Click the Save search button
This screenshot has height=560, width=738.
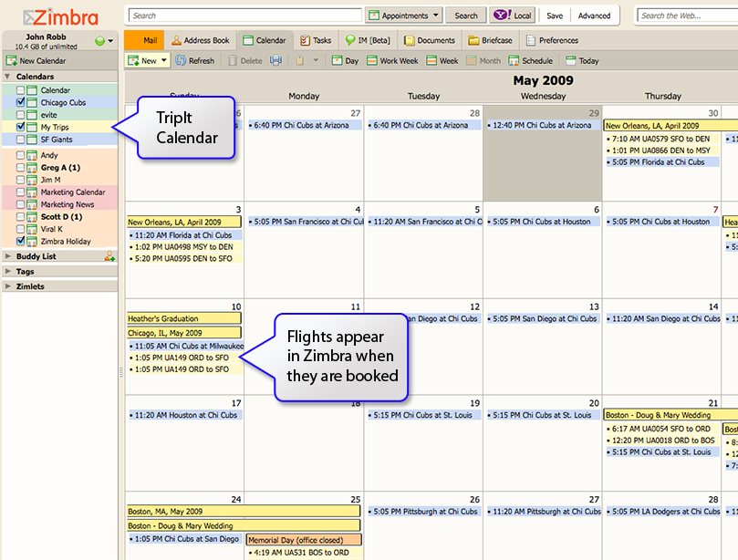click(555, 16)
